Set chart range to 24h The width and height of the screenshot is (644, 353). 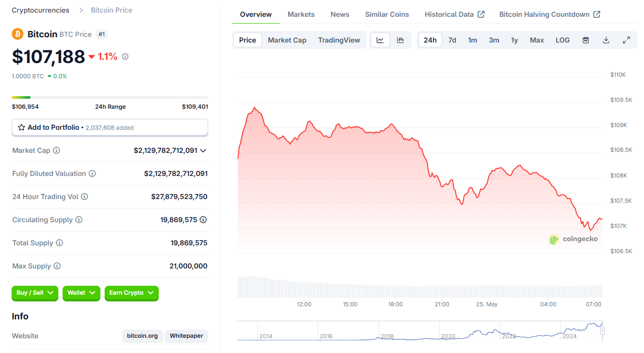tap(430, 40)
